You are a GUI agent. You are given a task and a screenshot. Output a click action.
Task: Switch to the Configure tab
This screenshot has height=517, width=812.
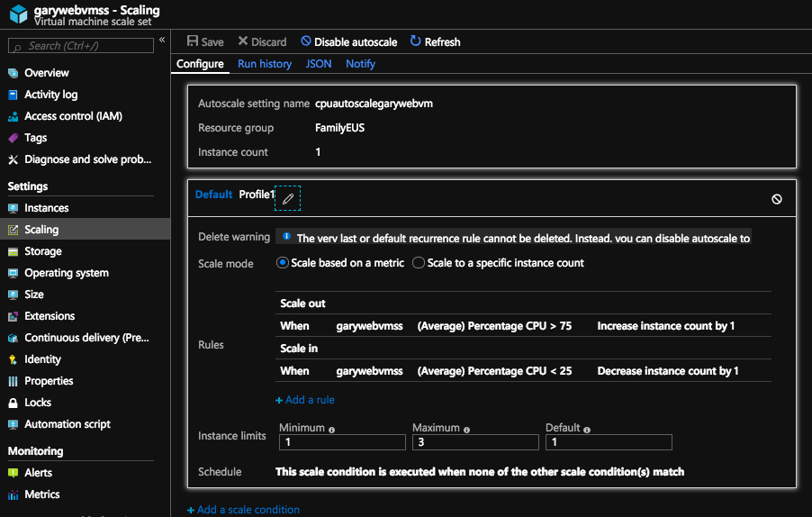[x=200, y=64]
